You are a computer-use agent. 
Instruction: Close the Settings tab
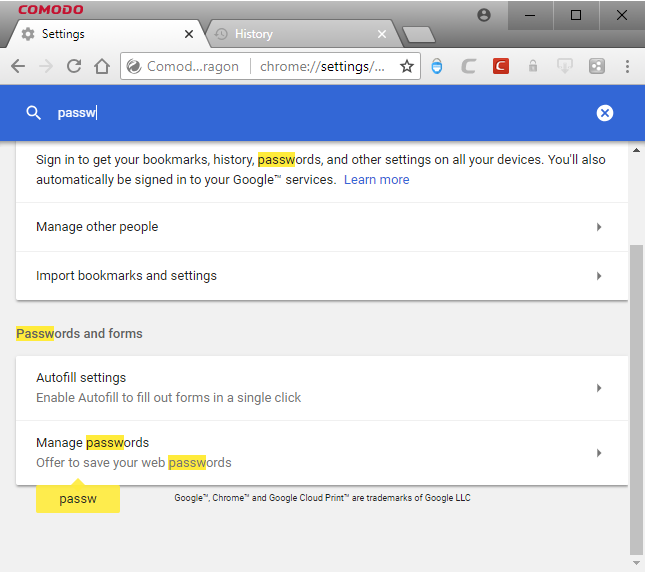tap(189, 34)
